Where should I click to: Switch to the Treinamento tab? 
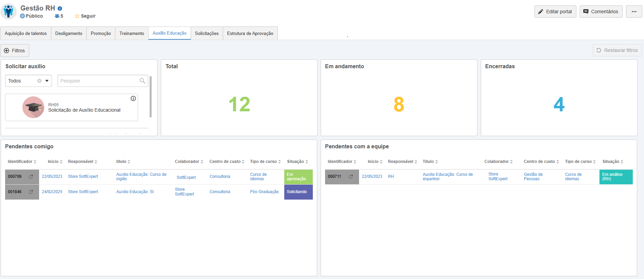132,33
